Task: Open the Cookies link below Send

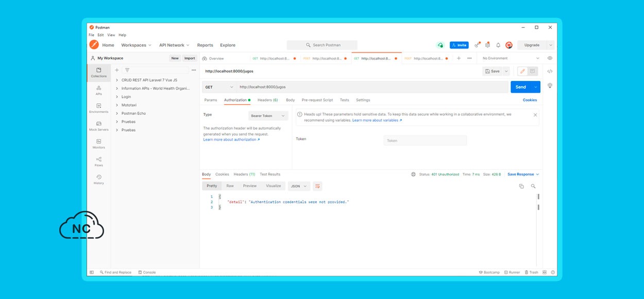Action: 530,100
